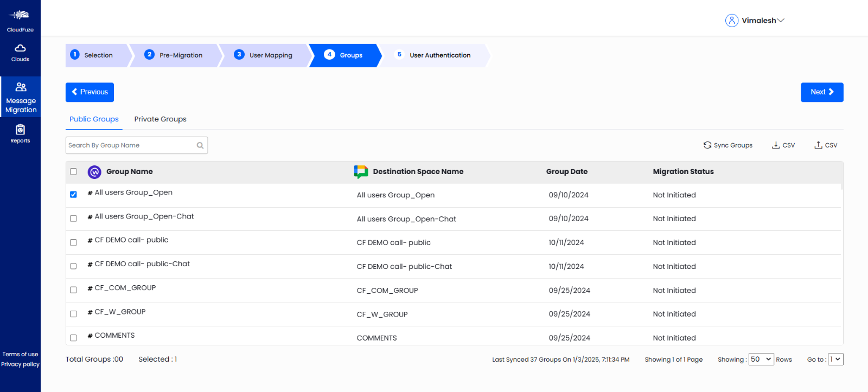The width and height of the screenshot is (868, 392).
Task: Click the Sync Groups refresh icon
Action: [707, 145]
